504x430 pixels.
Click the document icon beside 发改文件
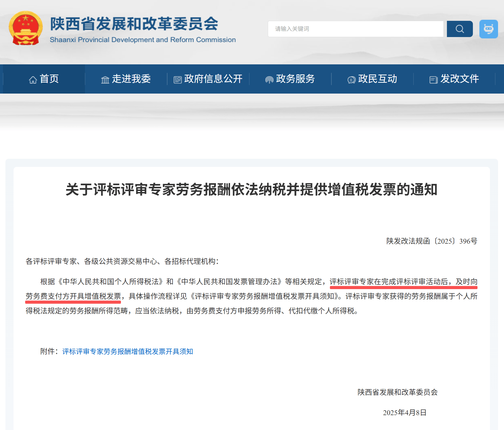(x=433, y=80)
